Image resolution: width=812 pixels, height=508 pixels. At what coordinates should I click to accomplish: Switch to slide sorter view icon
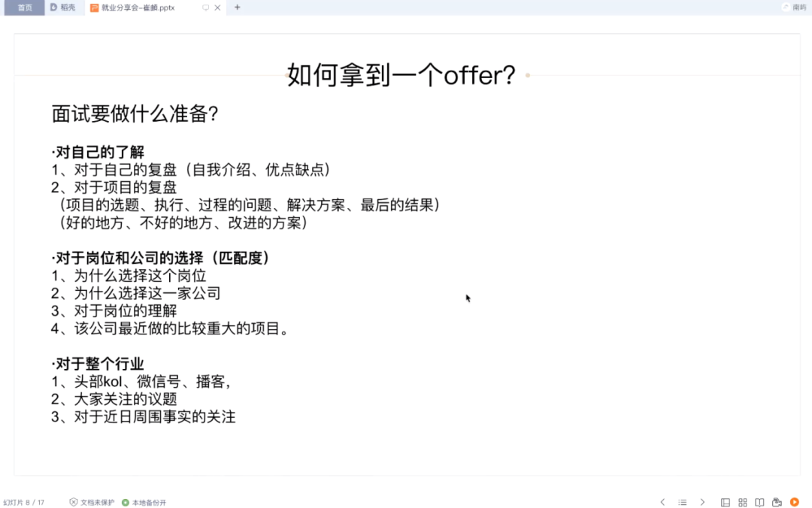[x=741, y=502]
